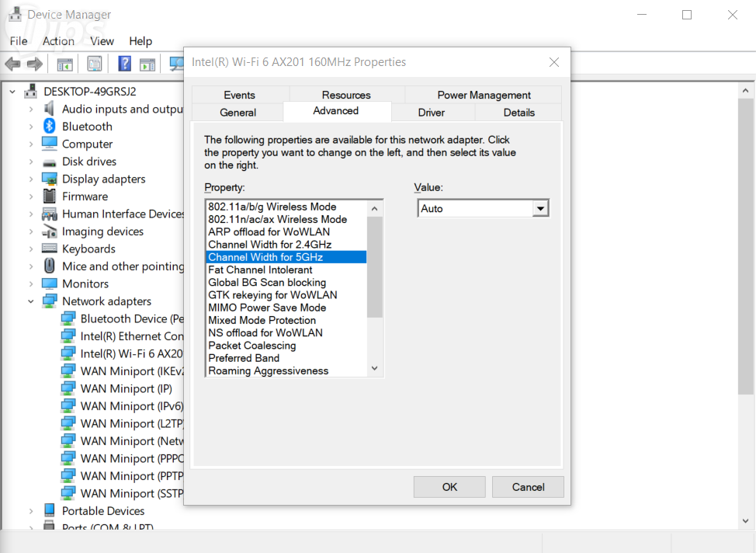Screen dimensions: 756x553
Task: Select the Fat Channel Intolerant property
Action: (286, 270)
